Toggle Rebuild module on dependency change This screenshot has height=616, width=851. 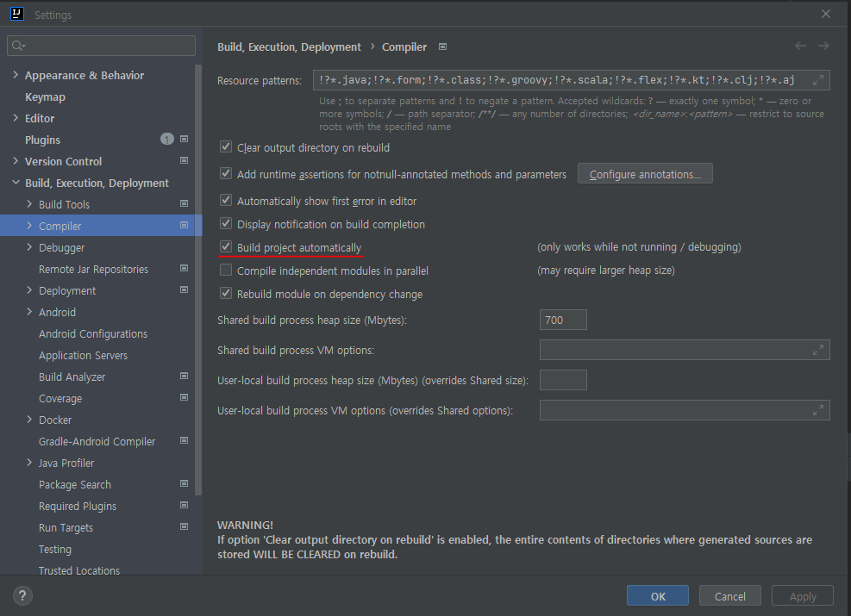pos(226,294)
